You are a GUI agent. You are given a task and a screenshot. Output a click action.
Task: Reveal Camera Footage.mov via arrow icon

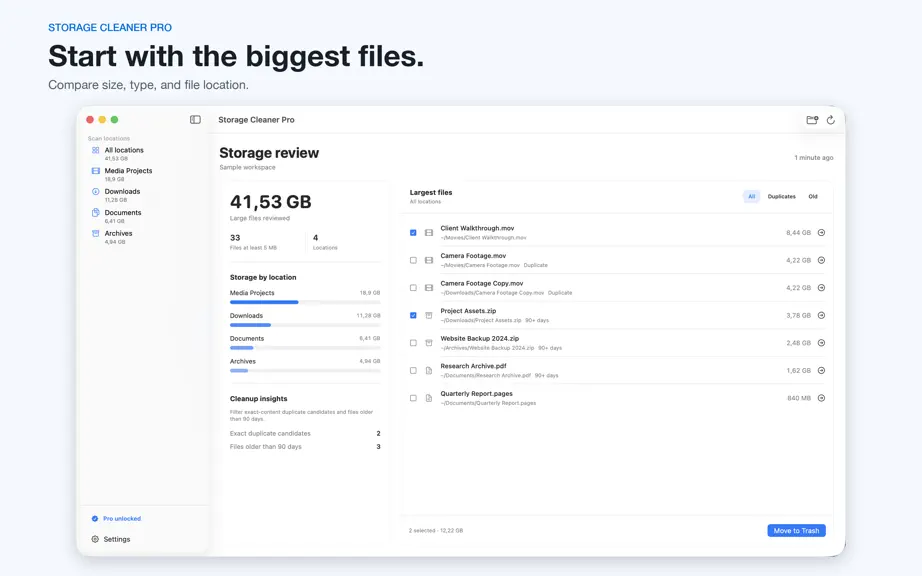pos(821,260)
